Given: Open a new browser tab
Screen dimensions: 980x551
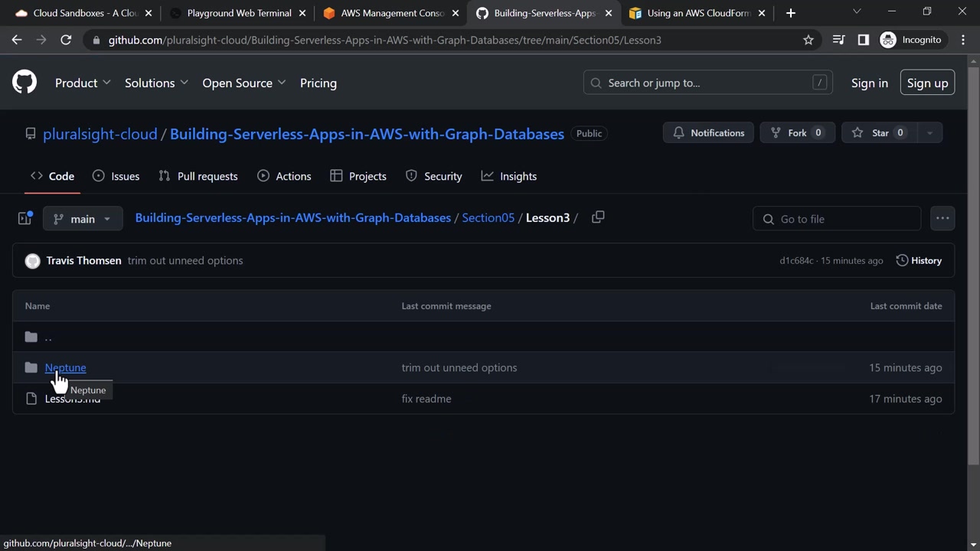Looking at the screenshot, I should tap(791, 13).
